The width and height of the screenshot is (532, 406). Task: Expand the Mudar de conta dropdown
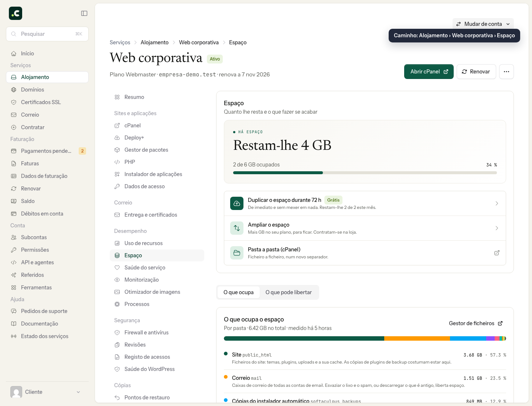tap(483, 24)
